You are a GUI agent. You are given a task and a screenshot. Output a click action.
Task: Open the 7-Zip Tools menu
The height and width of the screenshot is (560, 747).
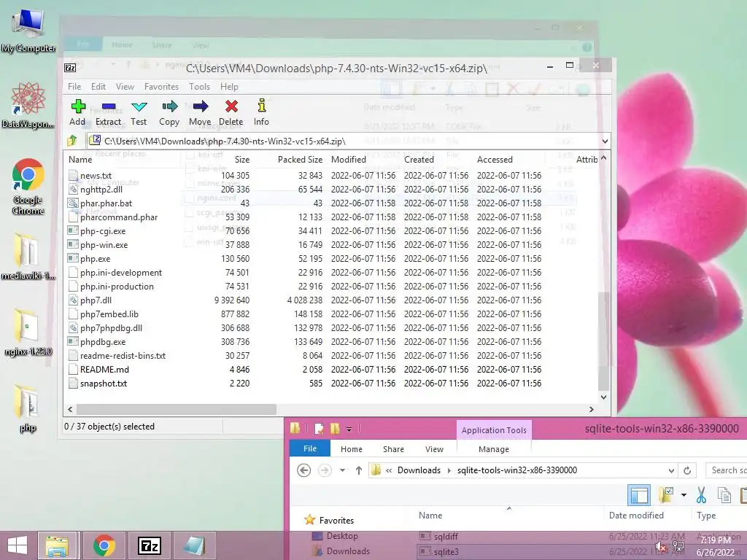click(x=199, y=87)
